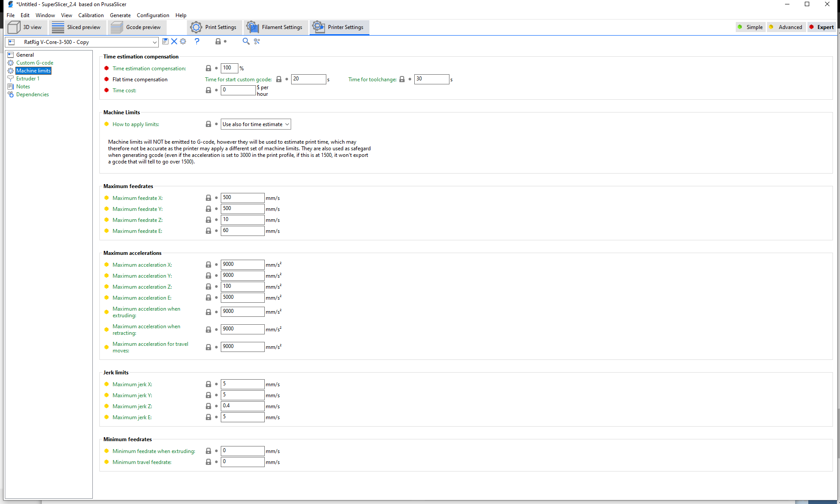Viewport: 840px width, 504px height.
Task: Click lock icon for Maximum jerk X
Action: (208, 384)
